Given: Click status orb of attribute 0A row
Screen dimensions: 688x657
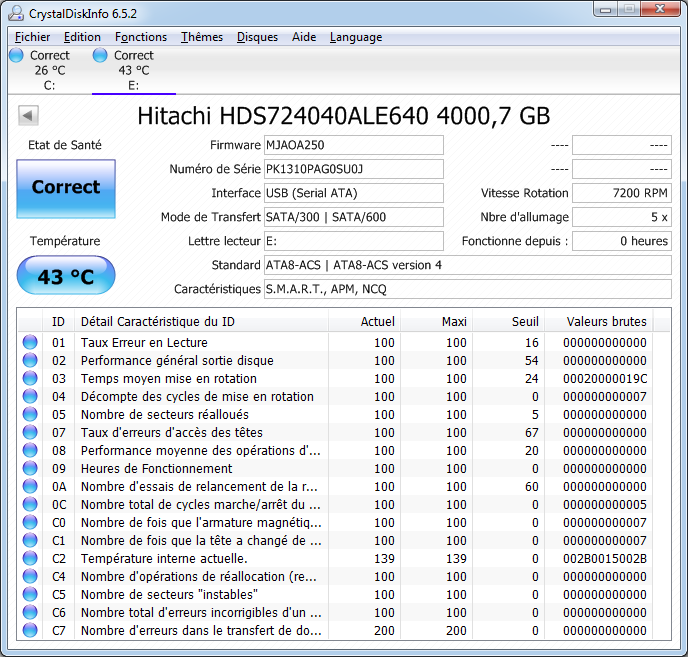Looking at the screenshot, I should [x=30, y=486].
